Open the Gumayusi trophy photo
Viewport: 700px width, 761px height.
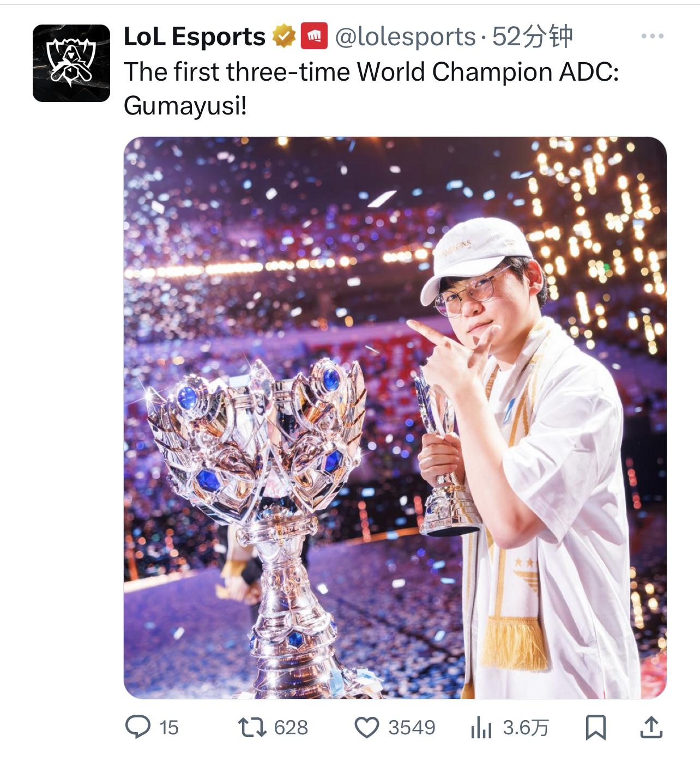(x=395, y=418)
